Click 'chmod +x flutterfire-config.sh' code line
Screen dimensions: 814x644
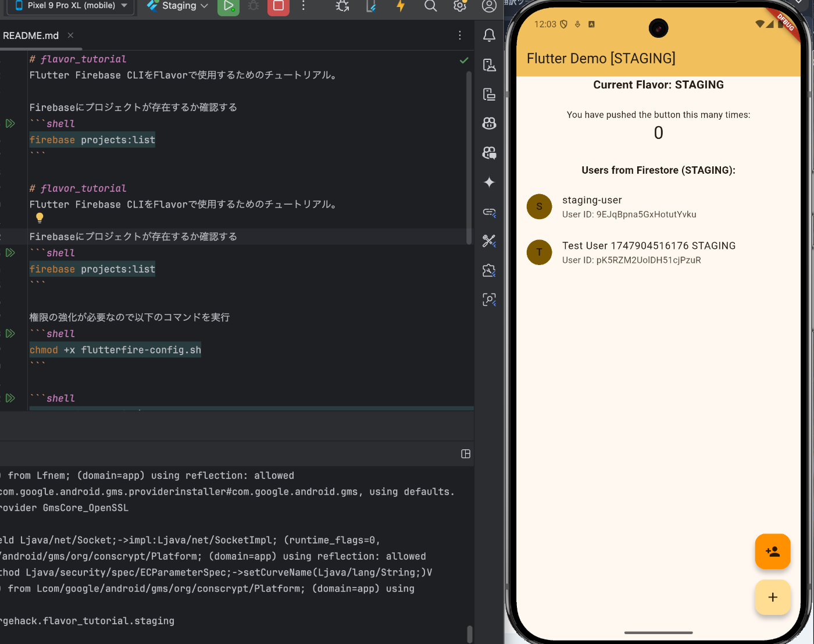[115, 350]
